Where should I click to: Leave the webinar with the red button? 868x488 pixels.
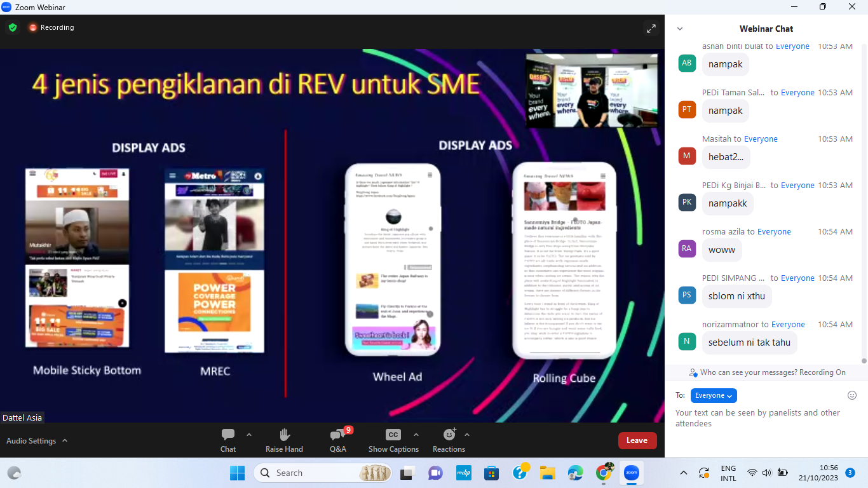point(637,440)
